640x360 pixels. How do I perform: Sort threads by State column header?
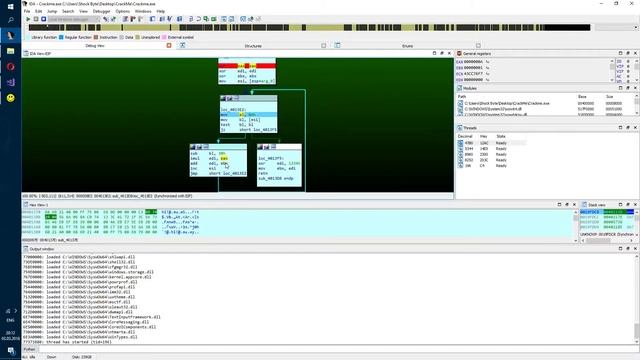[x=501, y=136]
